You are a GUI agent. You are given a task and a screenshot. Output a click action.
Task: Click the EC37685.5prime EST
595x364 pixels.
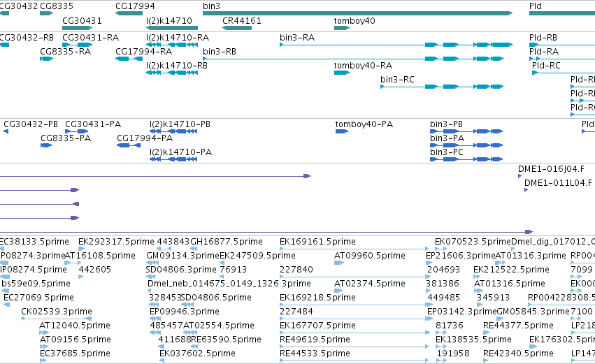click(x=43, y=361)
